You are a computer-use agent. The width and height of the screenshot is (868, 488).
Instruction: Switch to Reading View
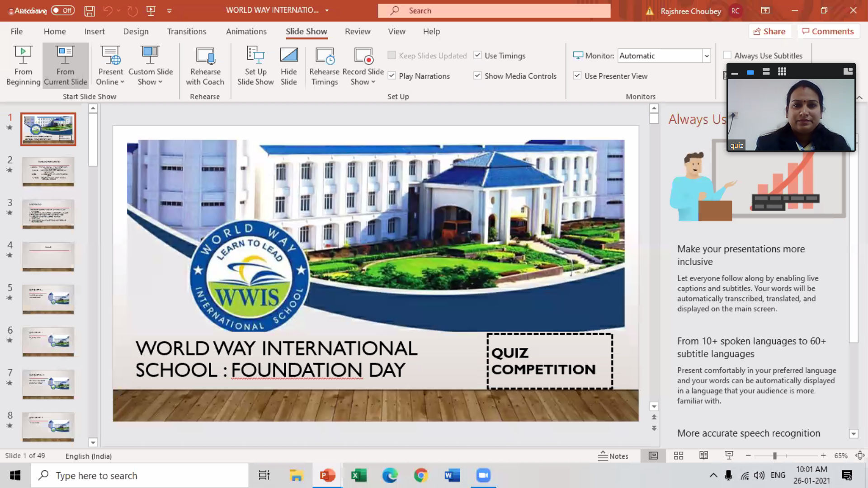704,455
